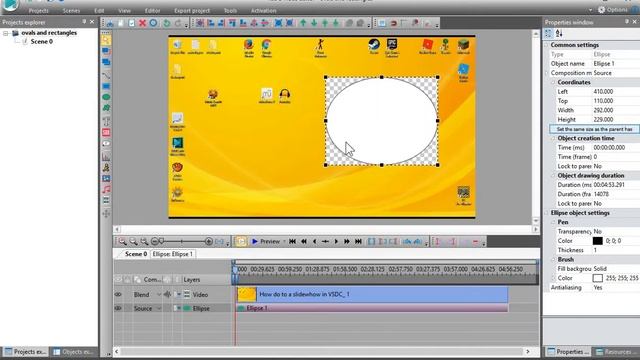Click the plus zoom button on timeline slider
The image size is (640, 360).
point(209,242)
